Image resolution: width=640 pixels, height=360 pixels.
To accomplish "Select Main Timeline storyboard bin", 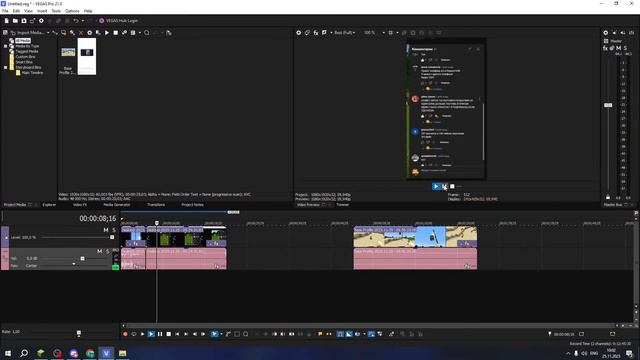I will (32, 73).
